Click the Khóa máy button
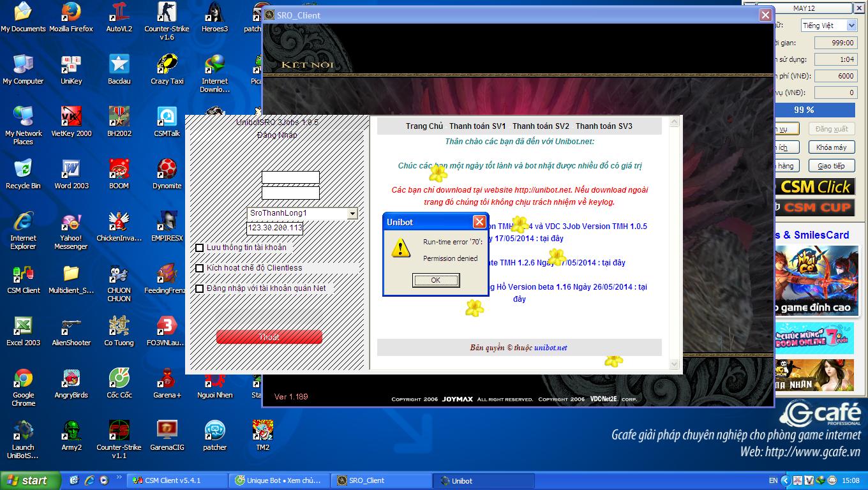The width and height of the screenshot is (868, 490). pos(831,147)
